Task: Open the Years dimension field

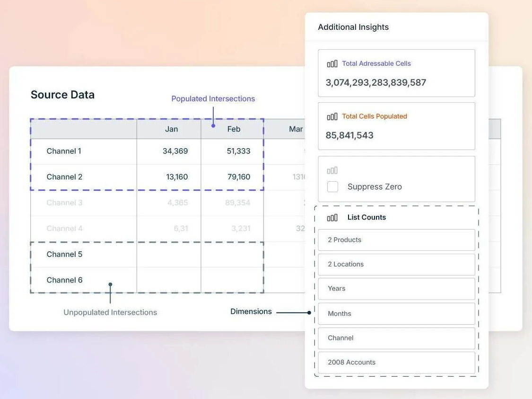Action: pyautogui.click(x=396, y=289)
